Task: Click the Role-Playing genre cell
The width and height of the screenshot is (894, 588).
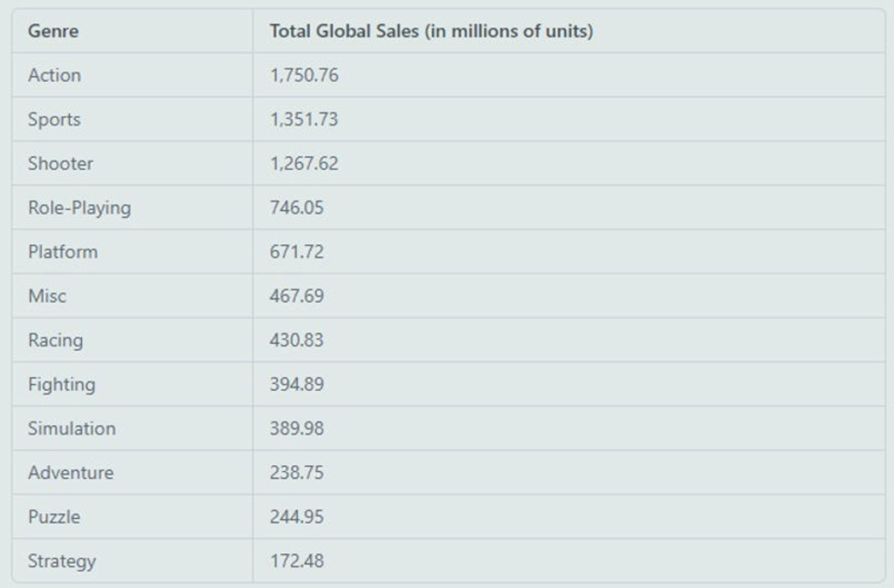Action: 79,208
